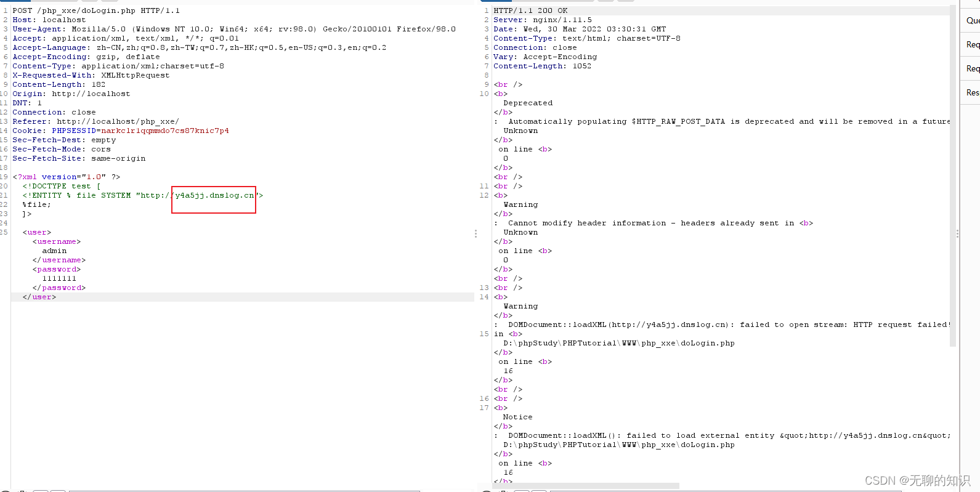Select the '<!DOCTYPE test [' line
The height and width of the screenshot is (492, 980).
click(62, 186)
